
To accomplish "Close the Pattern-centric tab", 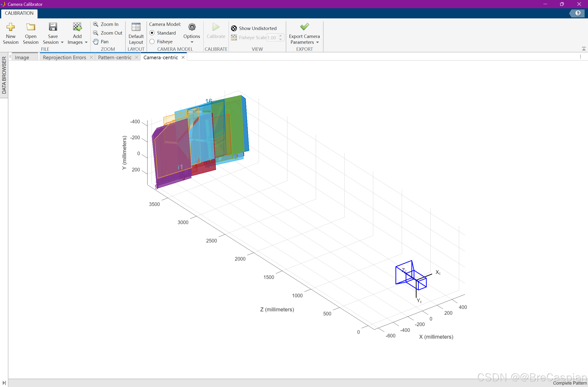I will [x=136, y=57].
